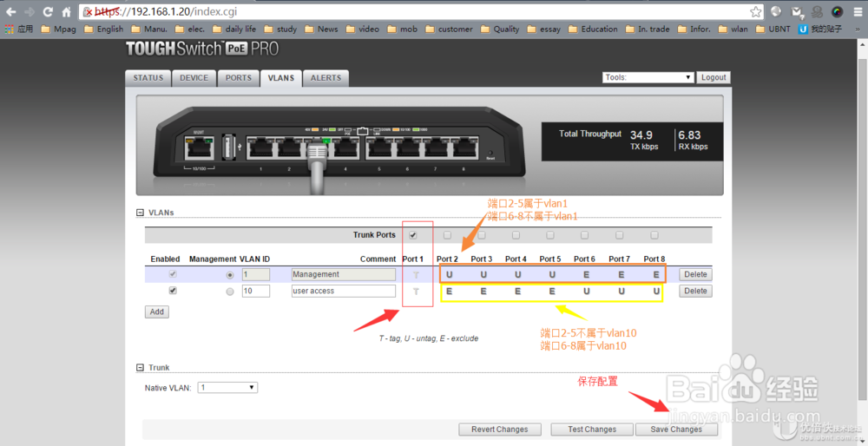868x446 pixels.
Task: Open the Native VLAN dropdown
Action: [227, 387]
